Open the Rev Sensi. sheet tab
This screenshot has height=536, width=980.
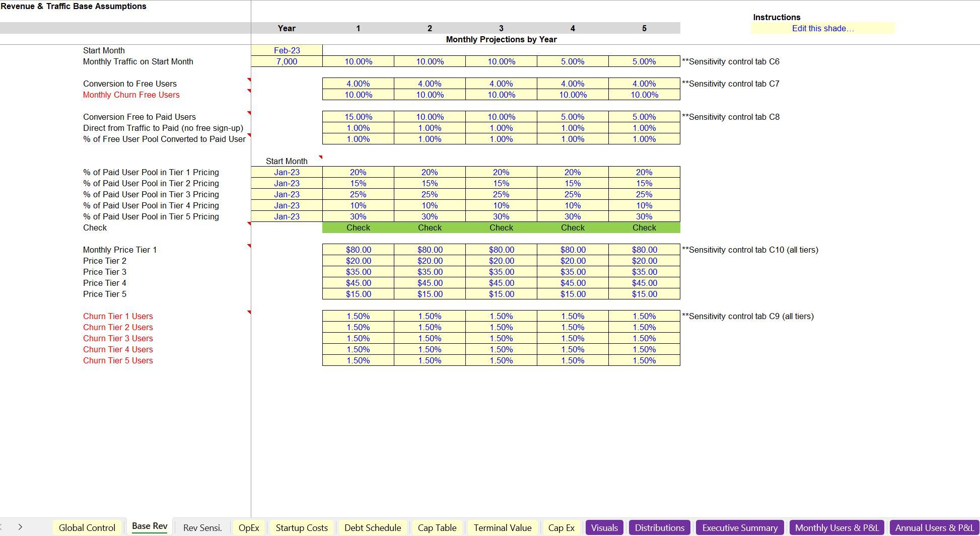click(x=202, y=527)
